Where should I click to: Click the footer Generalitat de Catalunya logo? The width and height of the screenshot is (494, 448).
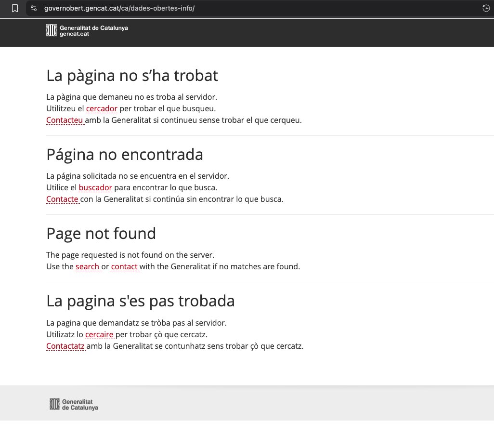(74, 404)
